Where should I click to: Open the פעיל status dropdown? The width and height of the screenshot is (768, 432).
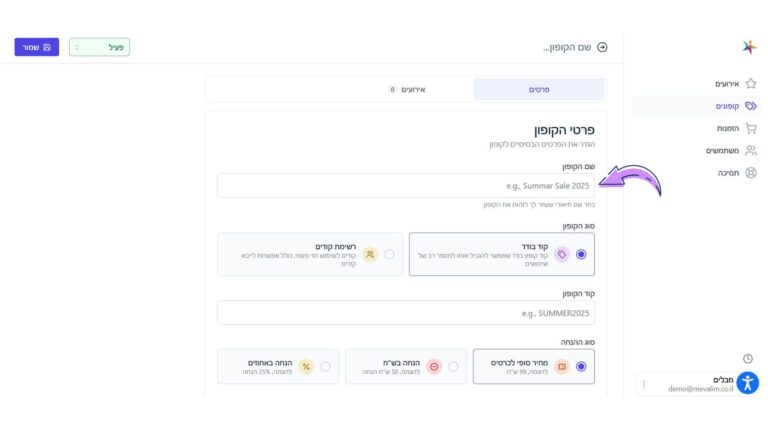tap(99, 47)
